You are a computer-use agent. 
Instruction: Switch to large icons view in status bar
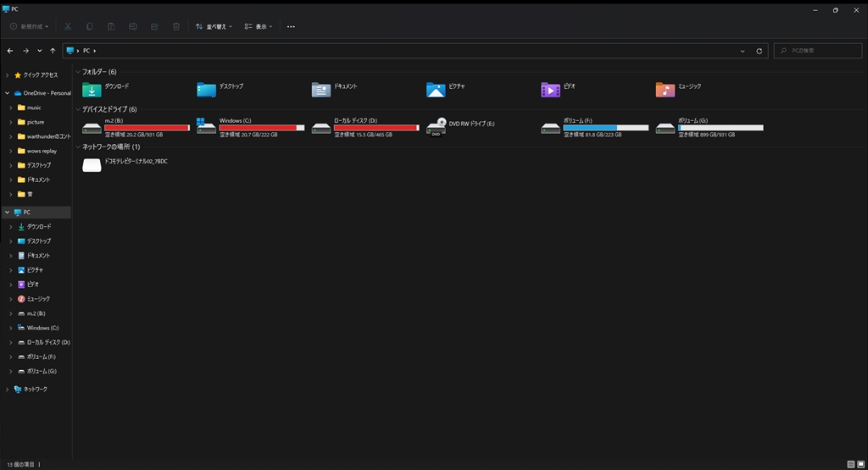(861, 464)
